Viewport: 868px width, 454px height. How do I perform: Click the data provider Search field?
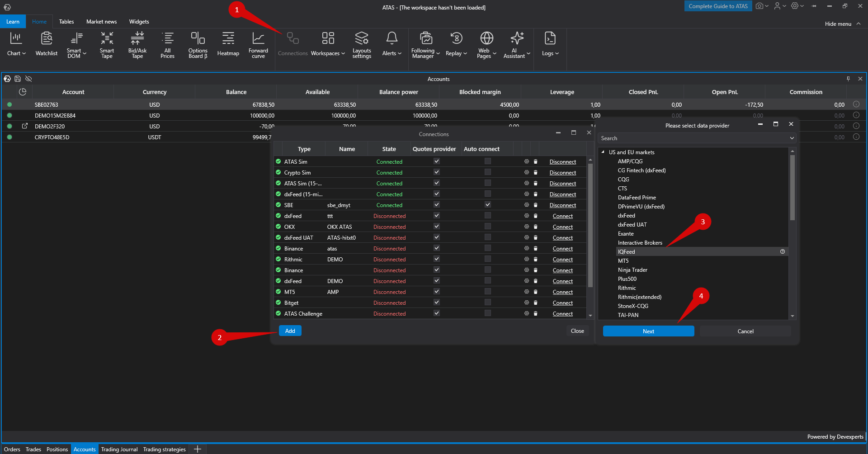click(x=697, y=138)
